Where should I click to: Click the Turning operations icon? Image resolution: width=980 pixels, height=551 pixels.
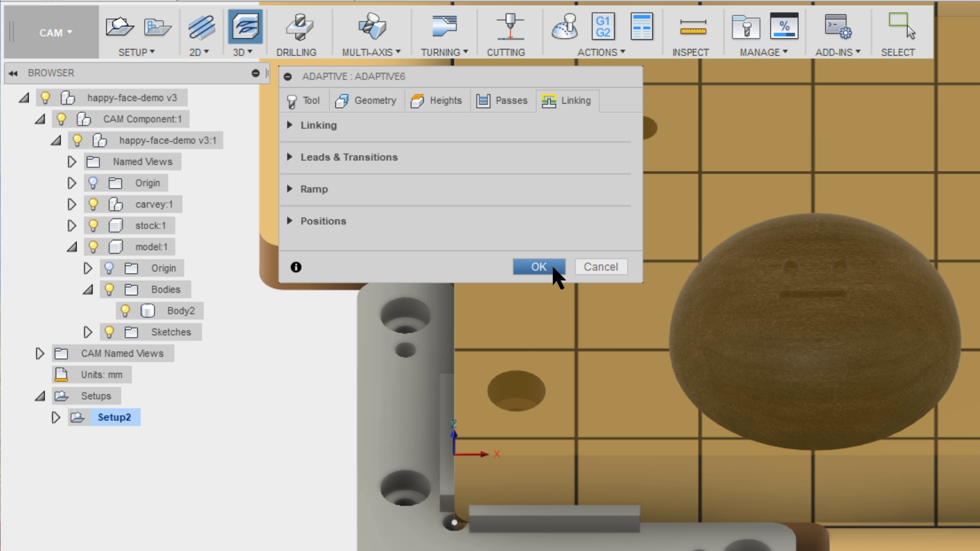(443, 24)
